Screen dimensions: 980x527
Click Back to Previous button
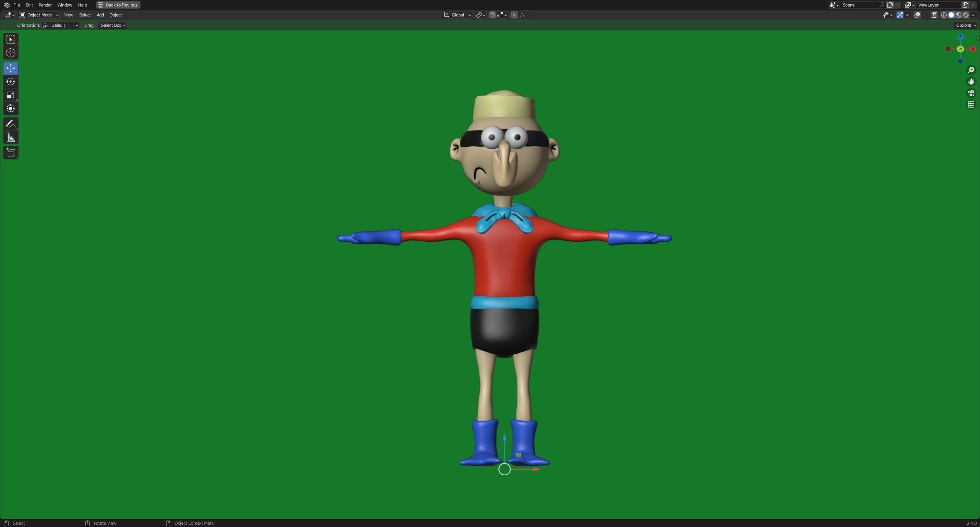pyautogui.click(x=118, y=5)
